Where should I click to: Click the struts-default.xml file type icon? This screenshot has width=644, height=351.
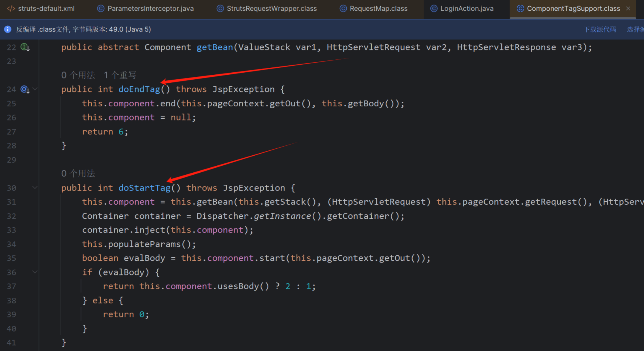[x=11, y=9]
